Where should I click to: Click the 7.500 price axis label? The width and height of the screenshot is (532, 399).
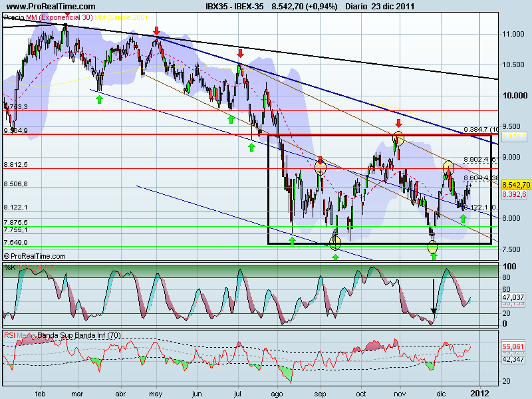click(511, 249)
